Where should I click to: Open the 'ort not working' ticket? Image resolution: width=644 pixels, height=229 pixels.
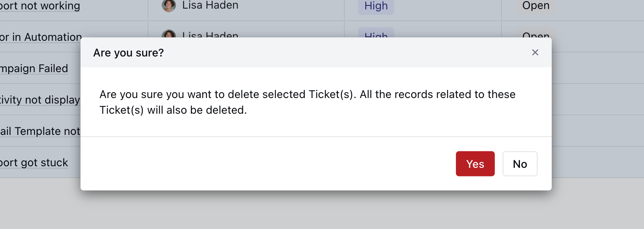pos(40,6)
